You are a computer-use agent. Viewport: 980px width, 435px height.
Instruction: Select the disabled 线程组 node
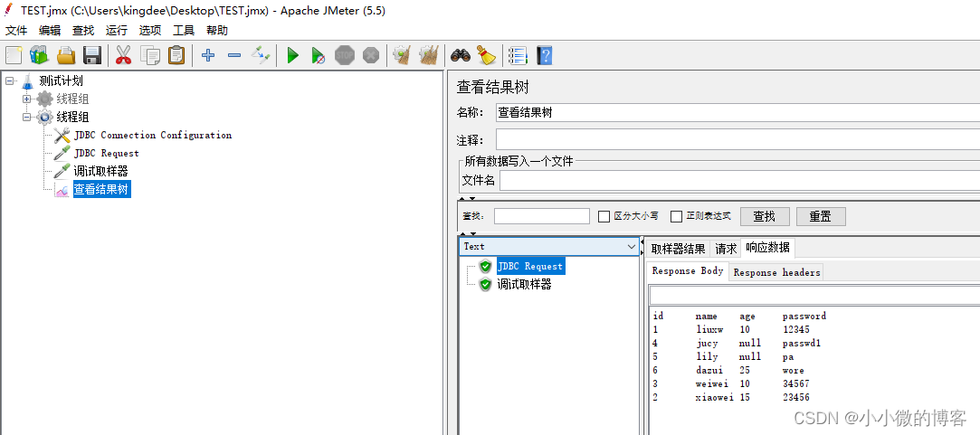coord(72,99)
